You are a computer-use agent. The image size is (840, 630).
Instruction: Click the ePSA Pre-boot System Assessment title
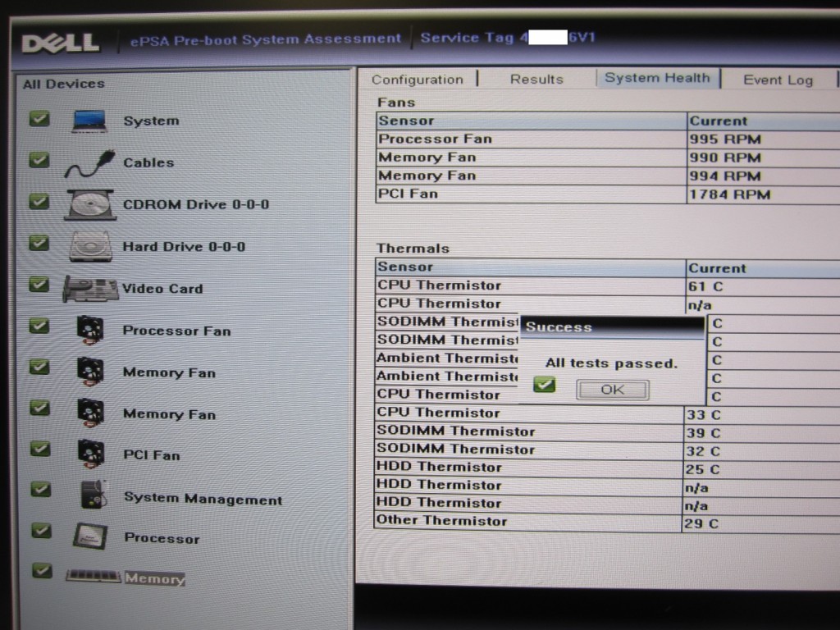tap(266, 39)
